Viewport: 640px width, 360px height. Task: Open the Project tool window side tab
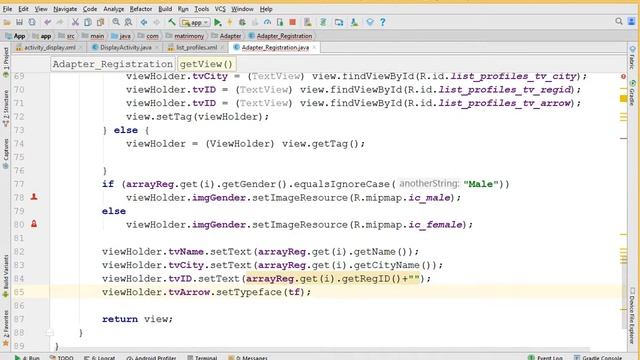6,62
